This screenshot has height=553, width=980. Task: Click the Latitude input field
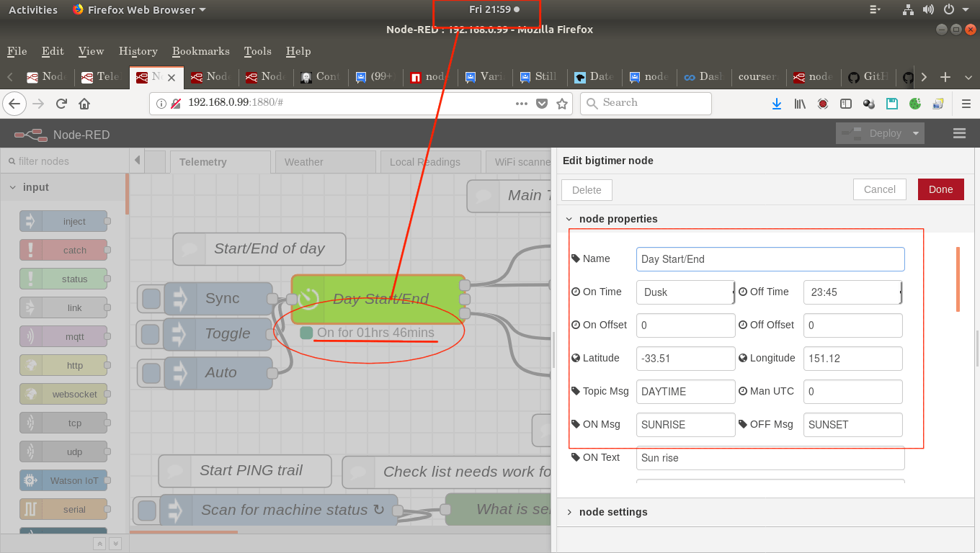tap(685, 359)
